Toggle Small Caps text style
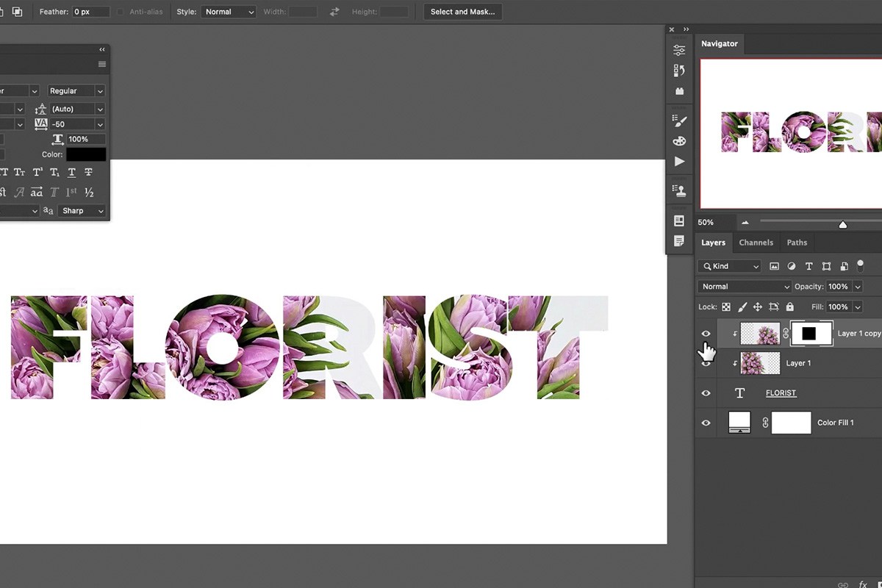882x588 pixels. (20, 173)
